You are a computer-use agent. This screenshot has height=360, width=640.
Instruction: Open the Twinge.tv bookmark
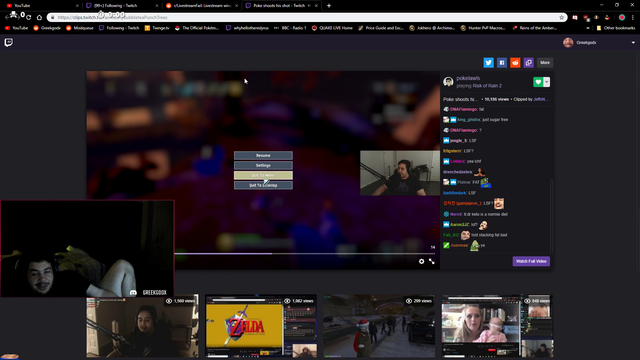pos(157,28)
